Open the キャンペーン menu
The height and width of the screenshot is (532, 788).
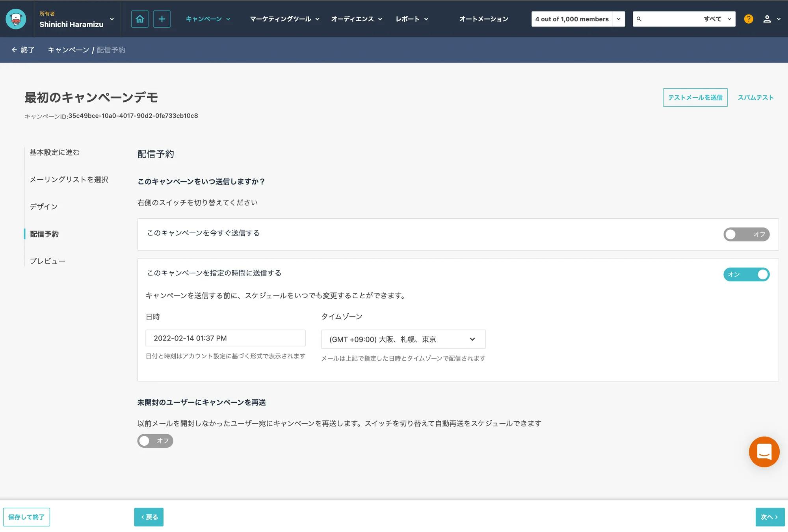pos(208,19)
